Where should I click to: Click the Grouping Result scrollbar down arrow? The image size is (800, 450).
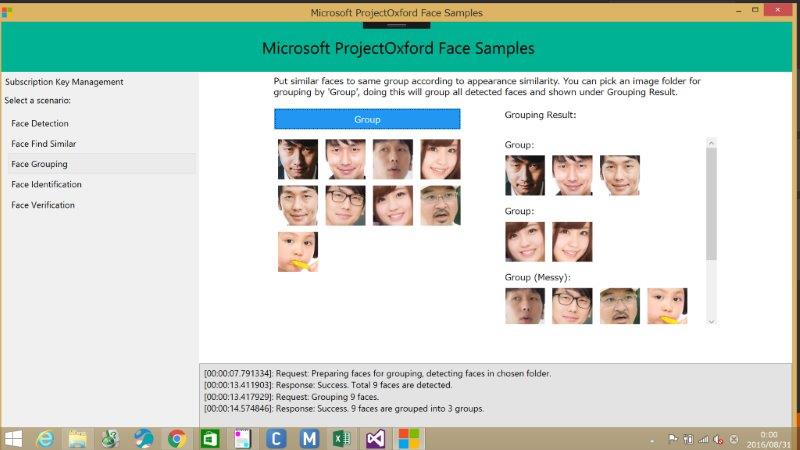(711, 321)
